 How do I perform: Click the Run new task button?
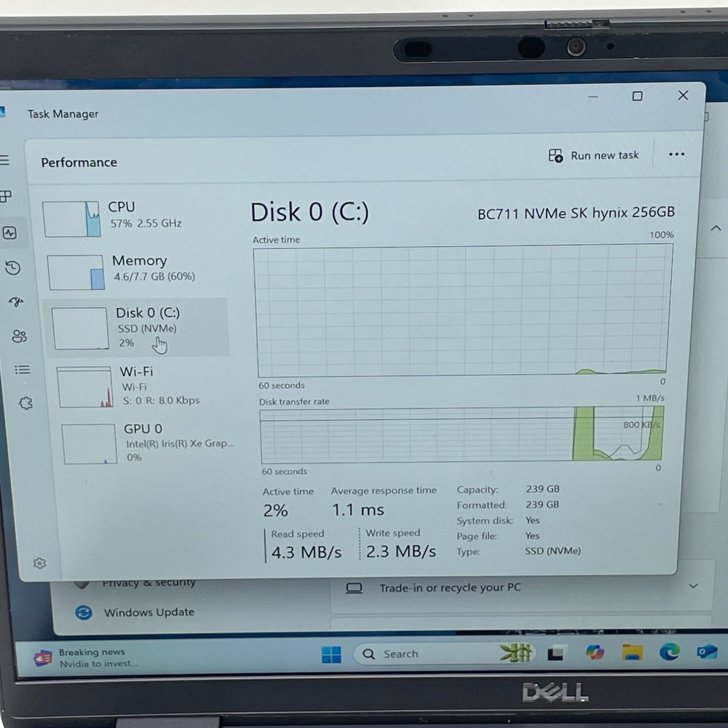pyautogui.click(x=594, y=156)
